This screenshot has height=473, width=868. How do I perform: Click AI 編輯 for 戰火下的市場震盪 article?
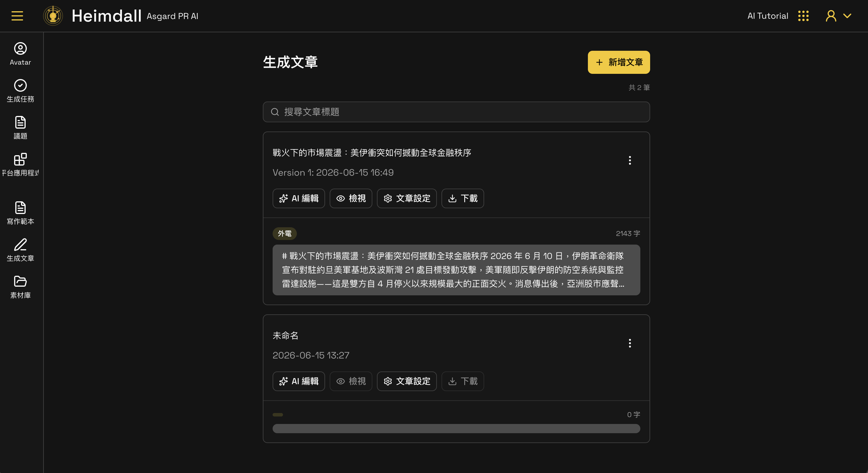pos(299,198)
